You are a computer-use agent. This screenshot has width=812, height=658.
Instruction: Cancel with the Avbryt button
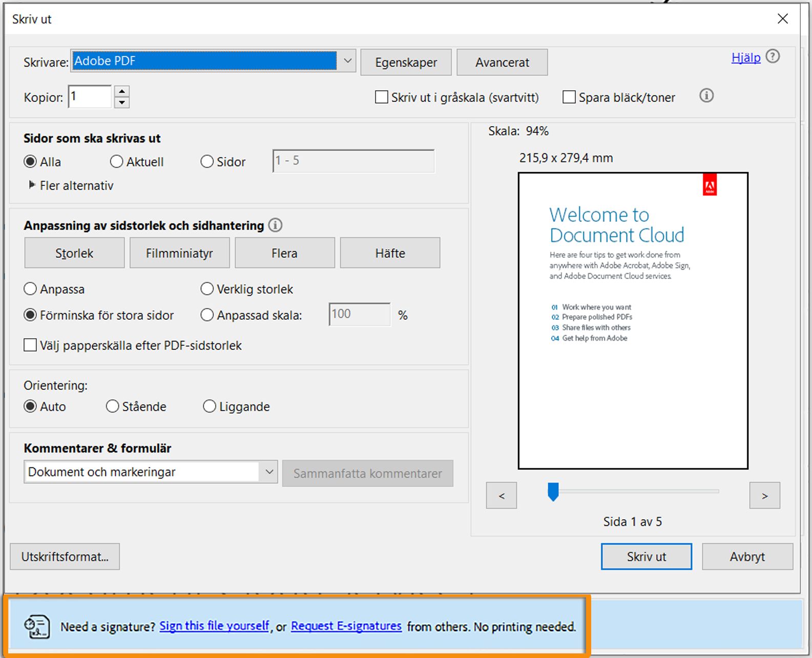[x=747, y=557]
